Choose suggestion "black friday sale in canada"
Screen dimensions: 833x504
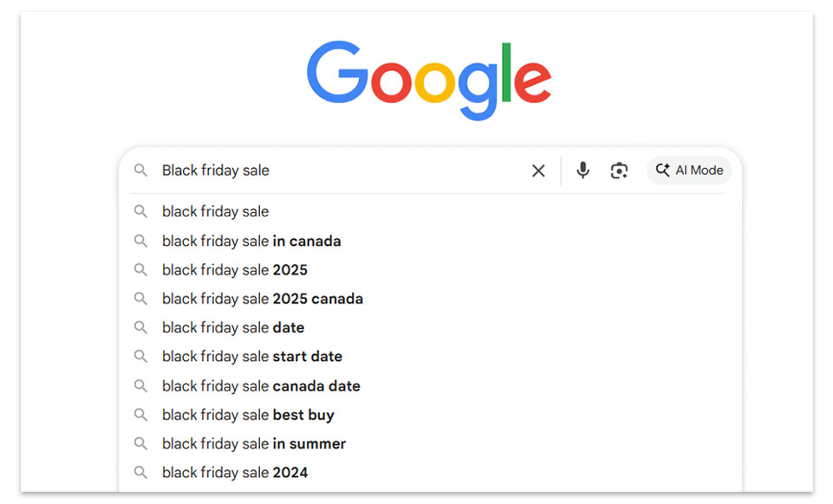point(251,241)
